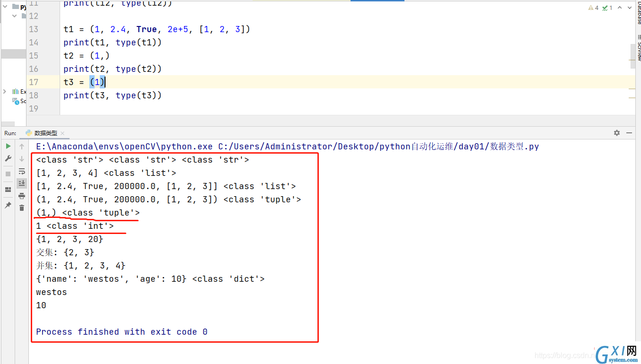
Task: Click the warnings count indicator showing 4
Action: pos(593,8)
